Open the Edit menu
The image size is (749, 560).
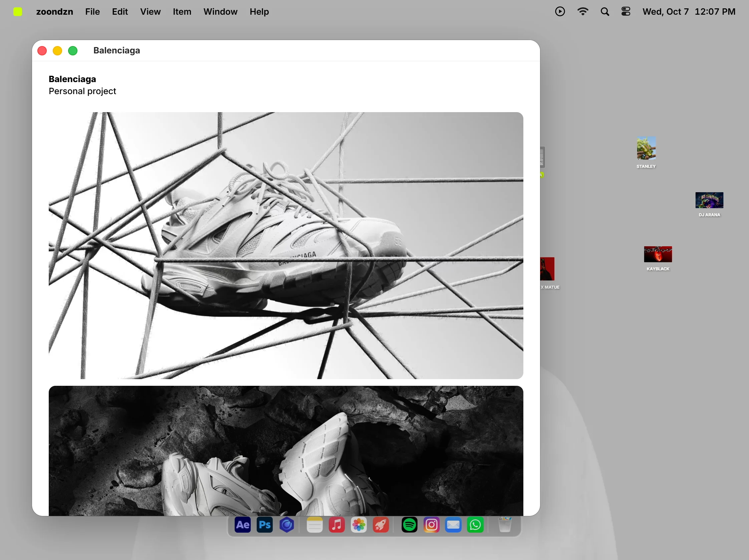(120, 11)
